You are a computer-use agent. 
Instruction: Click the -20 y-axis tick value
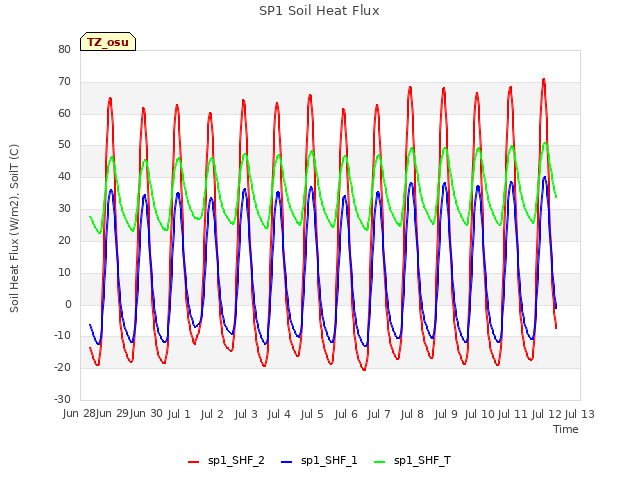click(62, 368)
